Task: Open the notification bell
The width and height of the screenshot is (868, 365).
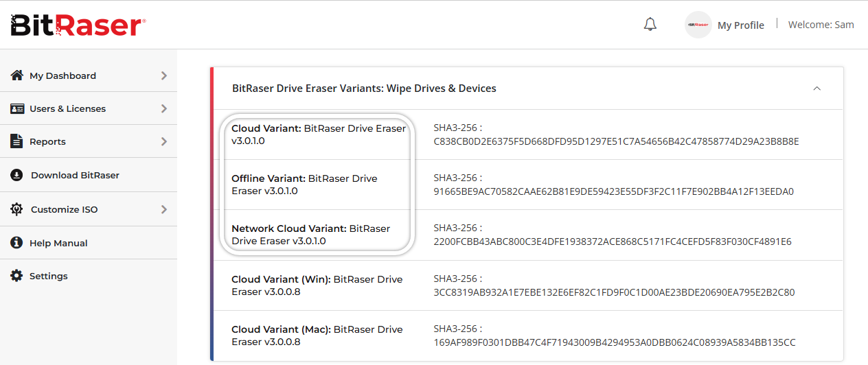Action: (x=650, y=25)
